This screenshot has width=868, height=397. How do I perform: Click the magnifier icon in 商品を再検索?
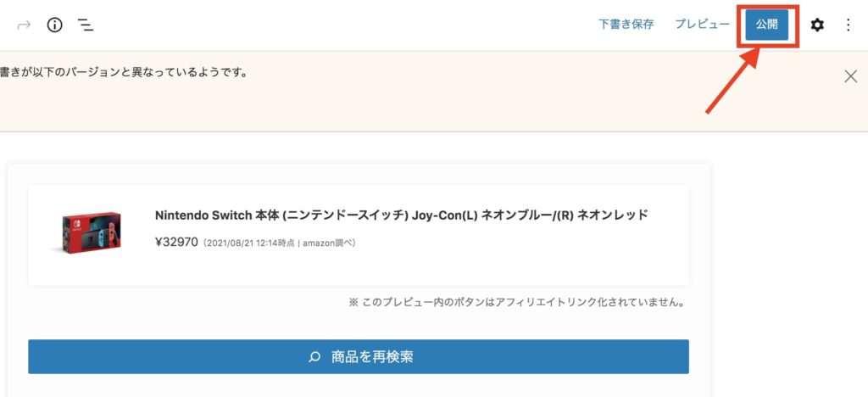click(314, 356)
